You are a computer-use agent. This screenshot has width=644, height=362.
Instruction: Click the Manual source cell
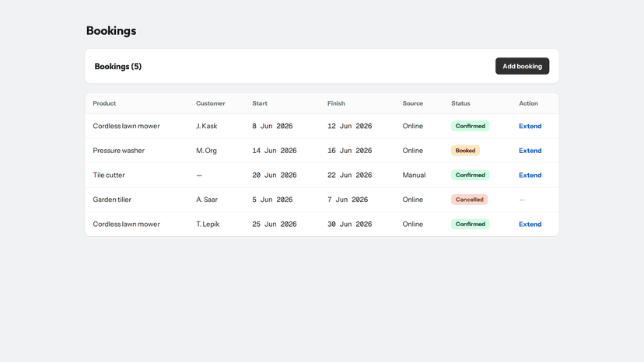click(414, 176)
